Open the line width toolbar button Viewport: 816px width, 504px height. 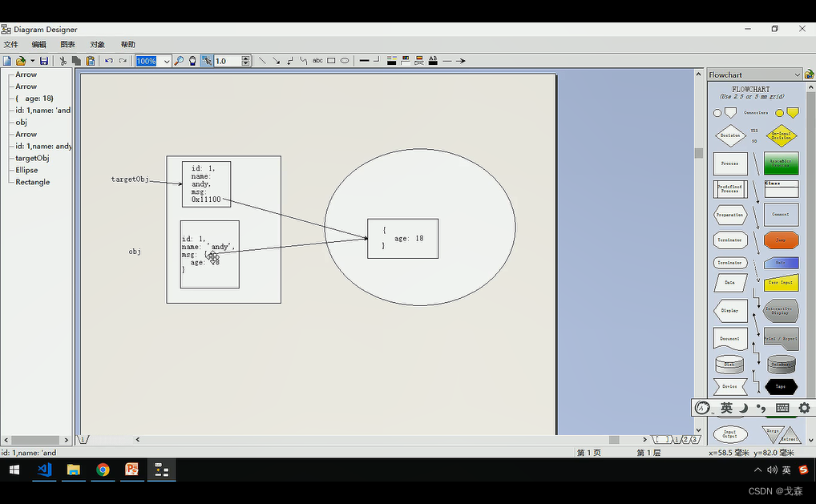click(364, 61)
